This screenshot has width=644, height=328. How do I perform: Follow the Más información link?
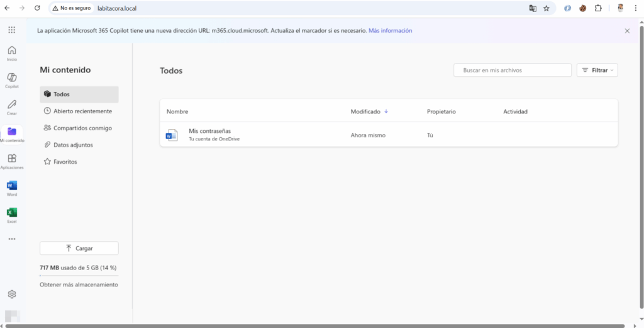pos(390,30)
